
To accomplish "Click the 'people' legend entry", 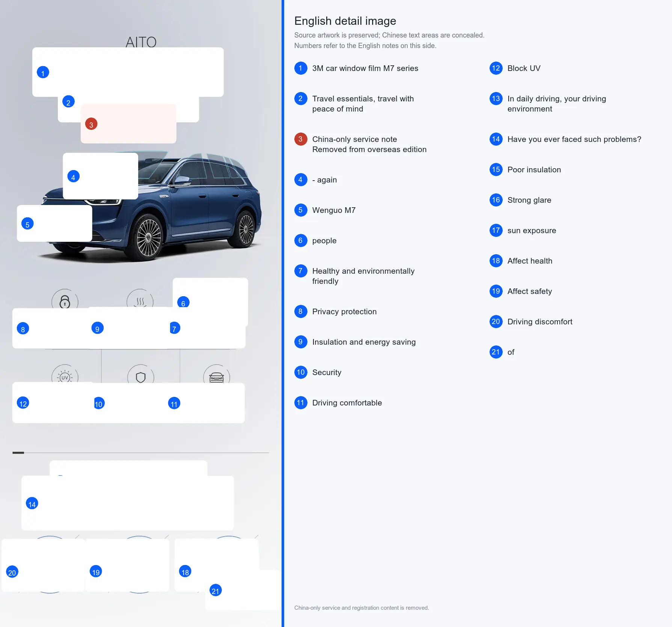I will coord(324,241).
